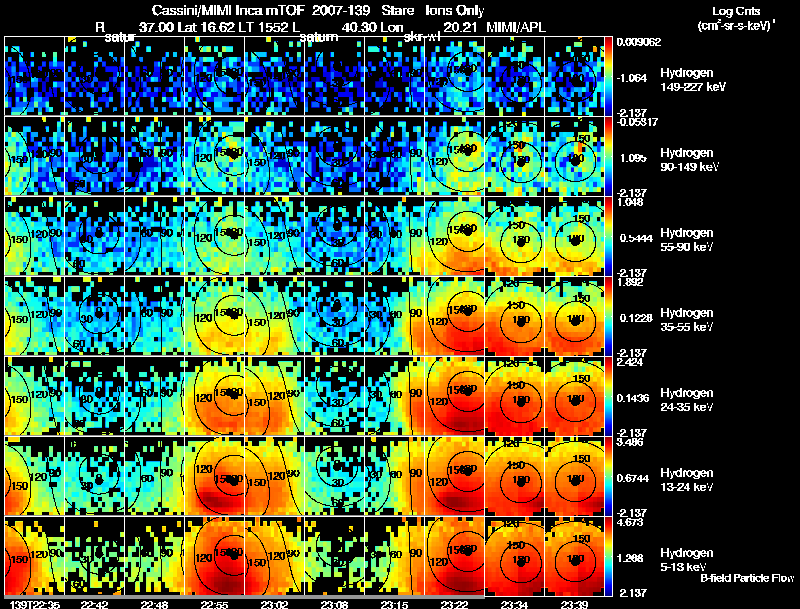
Task: Click the 0.1228 color scale value
Action: (x=636, y=318)
